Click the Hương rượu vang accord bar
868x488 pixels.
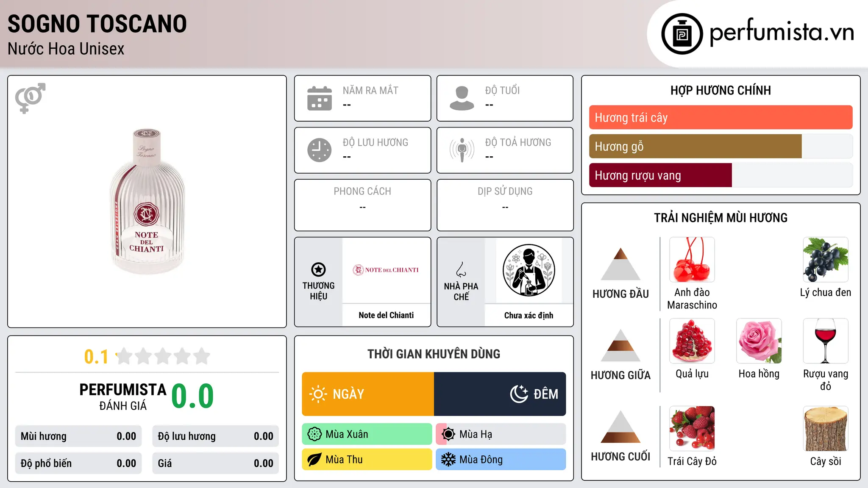tap(721, 175)
